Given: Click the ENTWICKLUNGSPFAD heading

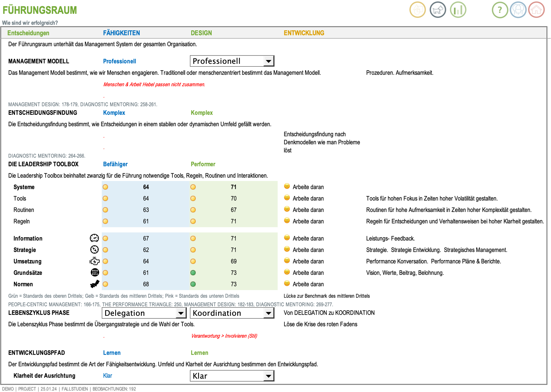Looking at the screenshot, I should pos(37,353).
